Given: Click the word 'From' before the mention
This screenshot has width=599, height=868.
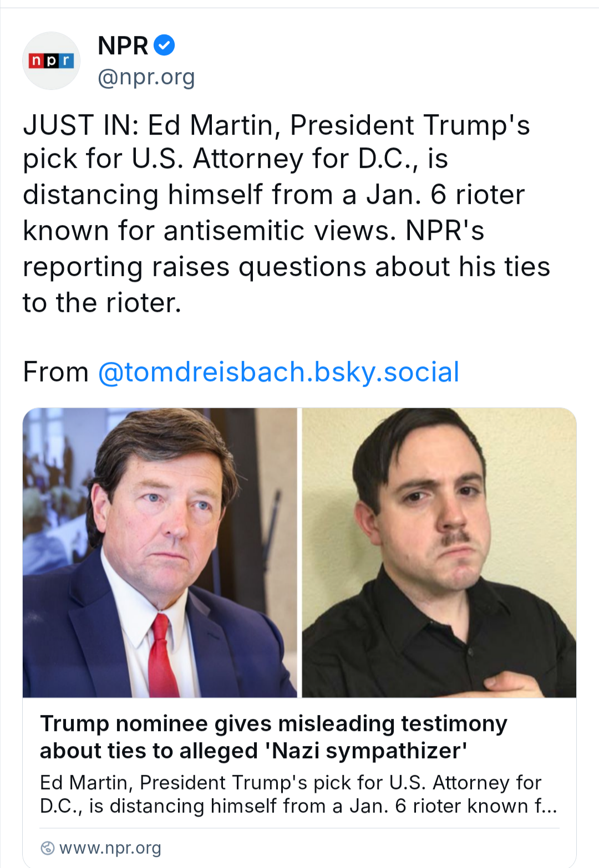Looking at the screenshot, I should click(x=55, y=372).
